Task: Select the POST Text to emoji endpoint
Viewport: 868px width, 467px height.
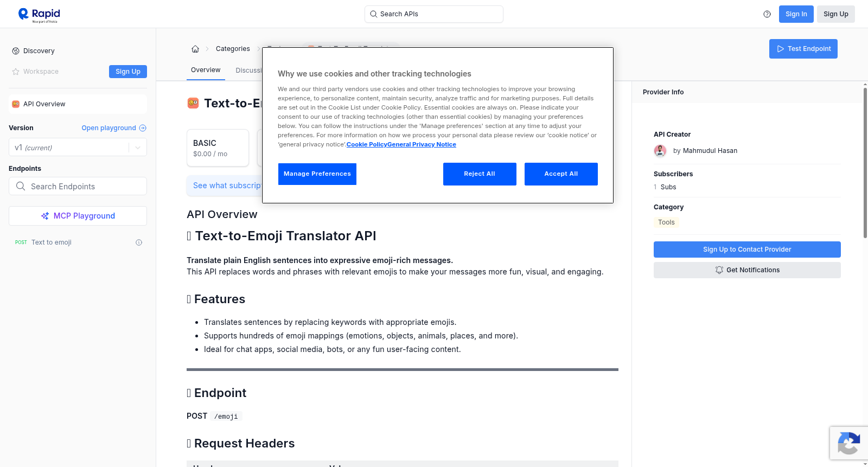Action: [78, 242]
